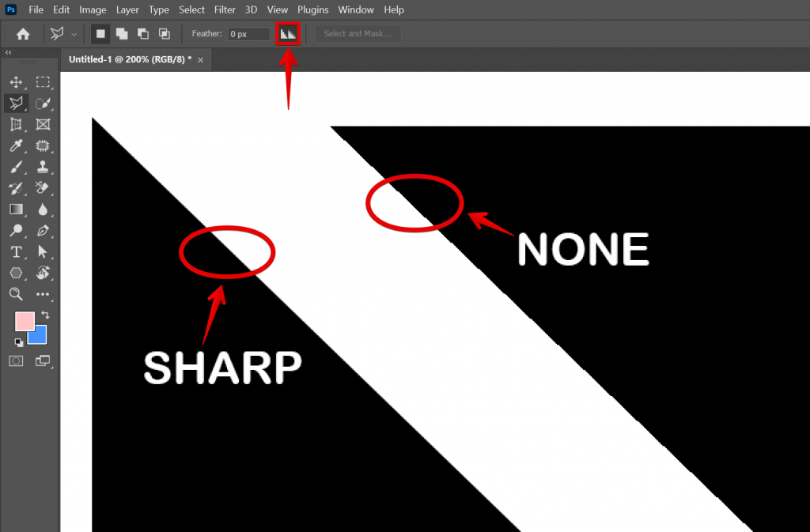Open the Plugins menu
The image size is (810, 532).
(312, 9)
